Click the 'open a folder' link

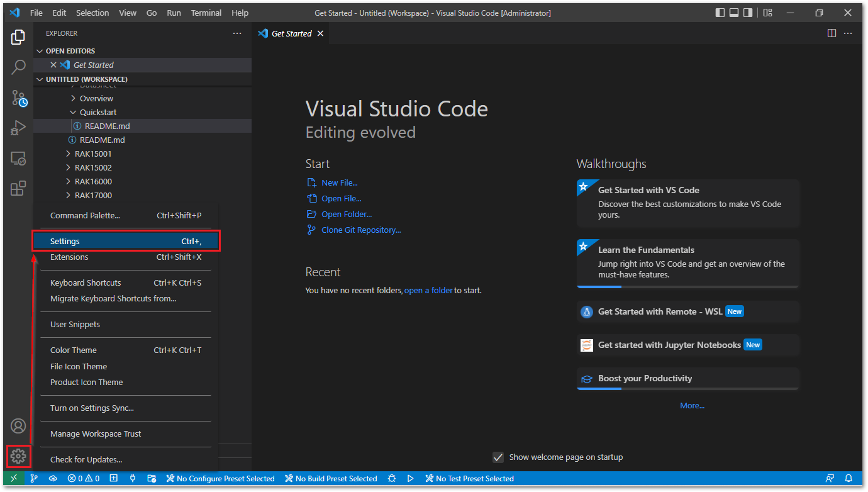[x=428, y=290]
